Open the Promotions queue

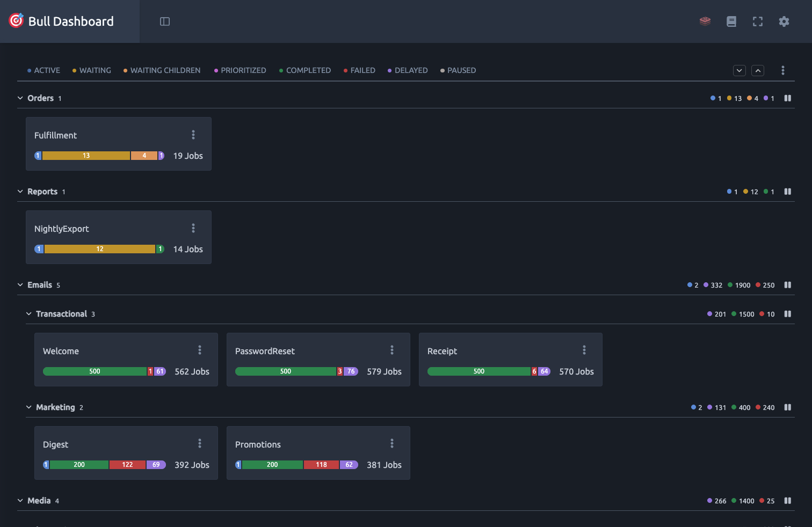(258, 444)
